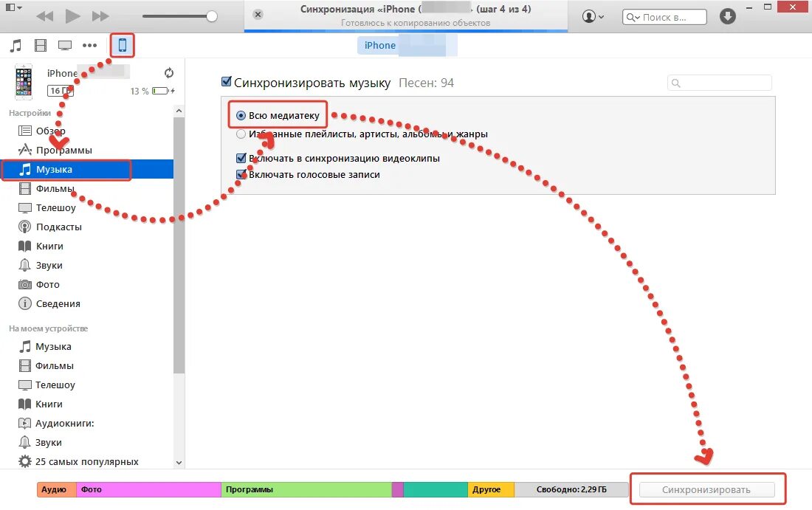The height and width of the screenshot is (510, 812).
Task: Click the Фото storage segment
Action: click(148, 489)
